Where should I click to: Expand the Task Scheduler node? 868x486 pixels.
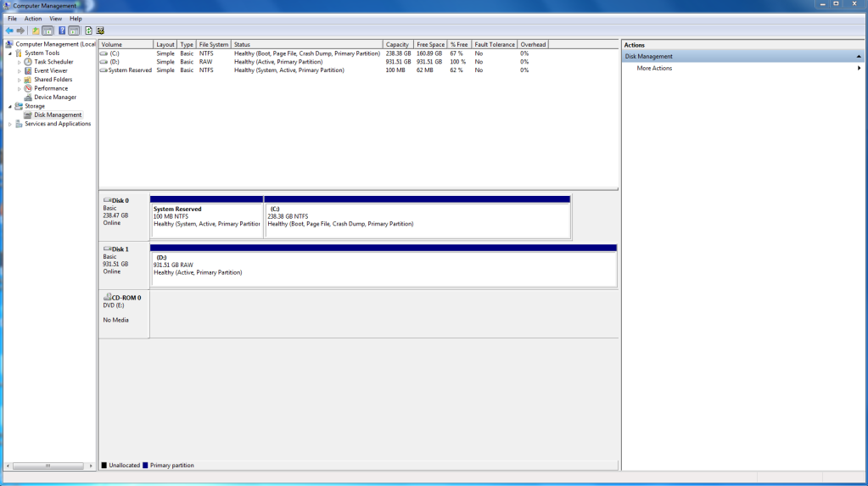(x=20, y=62)
